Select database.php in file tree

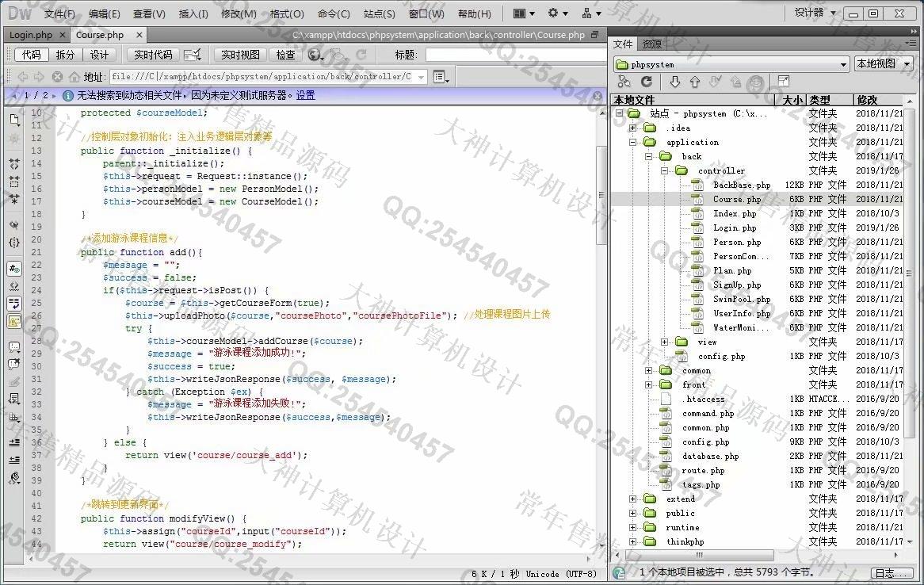(x=710, y=457)
